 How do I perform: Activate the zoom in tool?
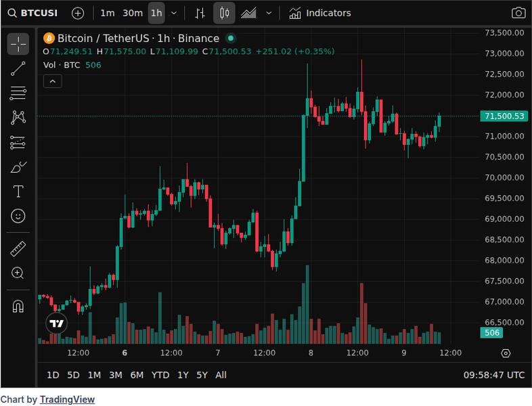tap(18, 273)
